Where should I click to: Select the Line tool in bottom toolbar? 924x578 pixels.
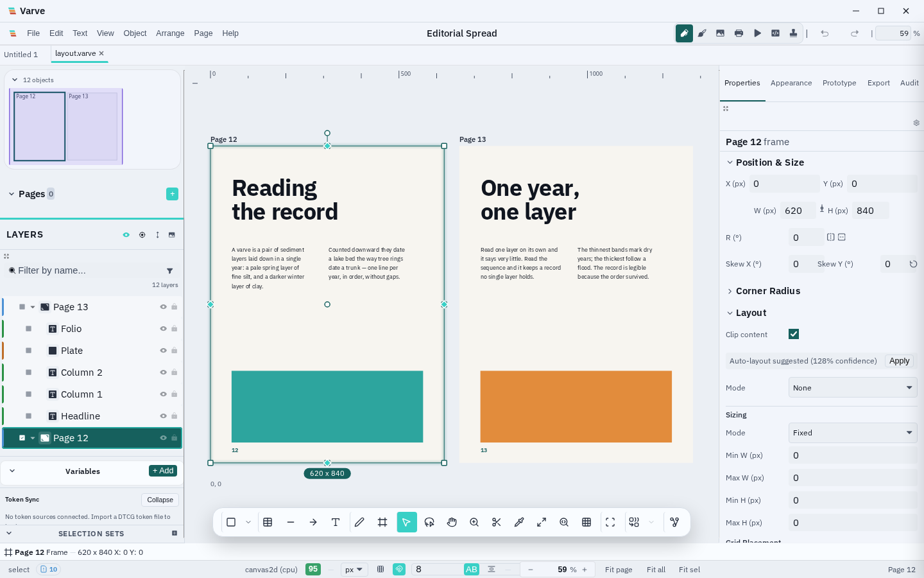(x=291, y=522)
